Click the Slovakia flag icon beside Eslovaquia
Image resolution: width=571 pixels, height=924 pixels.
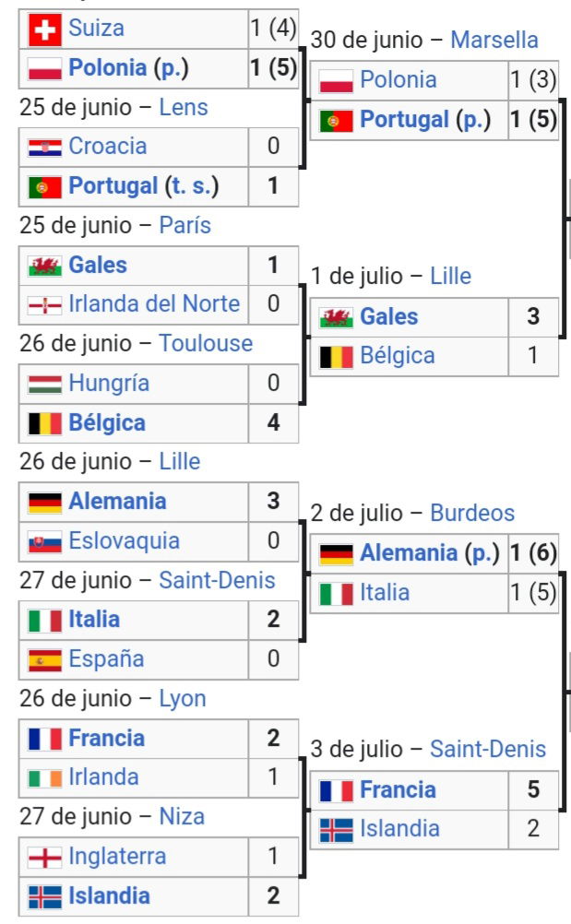pyautogui.click(x=45, y=541)
